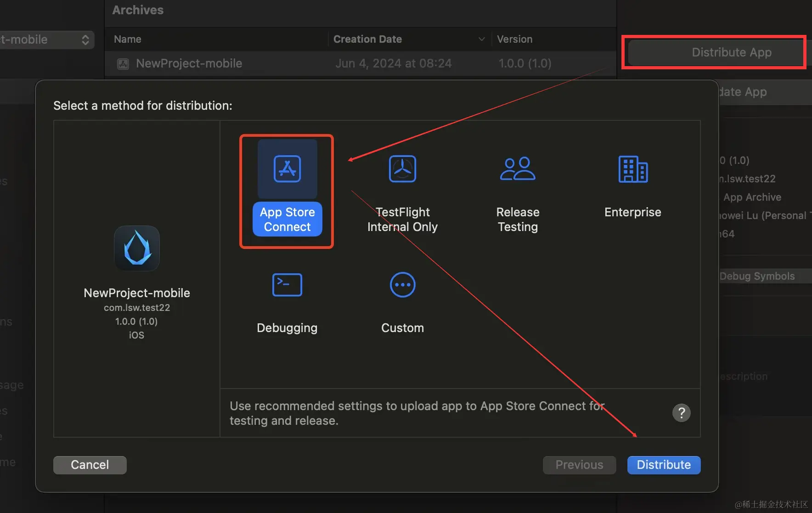This screenshot has height=513, width=812.
Task: Click the Distribute button
Action: coord(664,465)
